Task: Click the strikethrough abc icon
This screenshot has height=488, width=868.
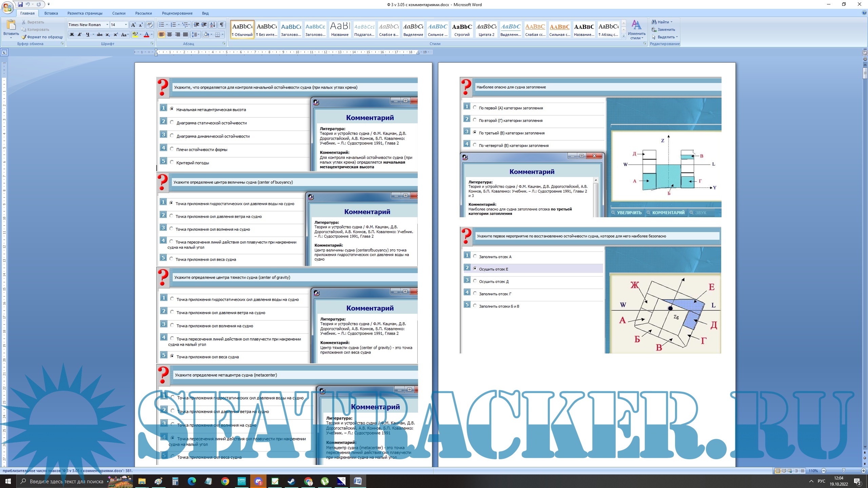Action: click(99, 35)
